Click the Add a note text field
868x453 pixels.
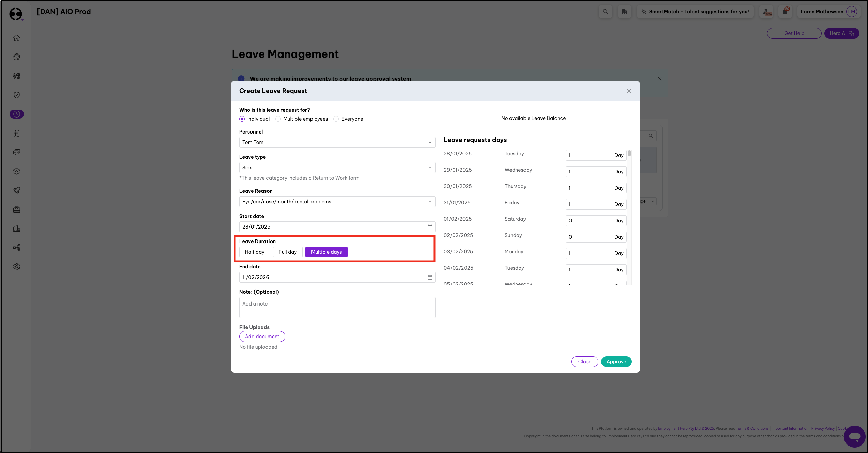tap(337, 308)
